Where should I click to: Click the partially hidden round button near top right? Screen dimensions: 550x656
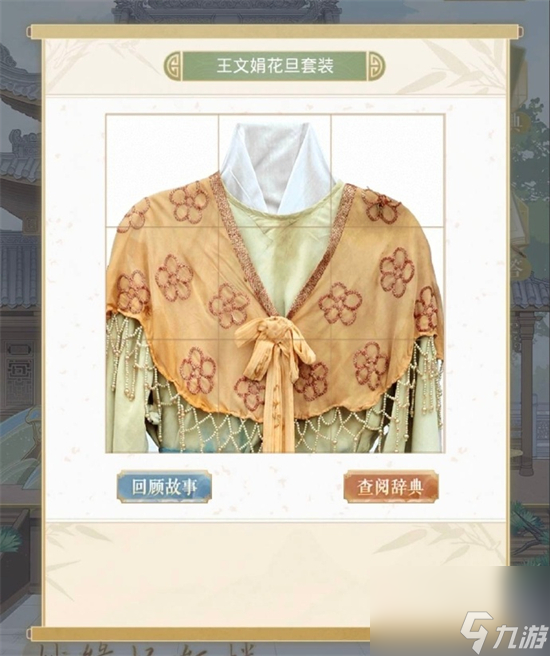pos(518,122)
